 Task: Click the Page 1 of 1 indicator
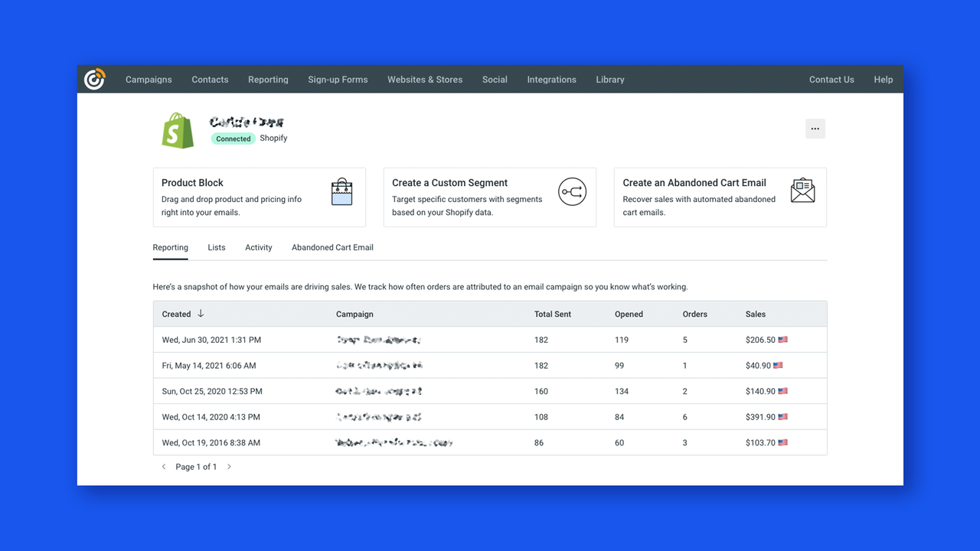196,466
